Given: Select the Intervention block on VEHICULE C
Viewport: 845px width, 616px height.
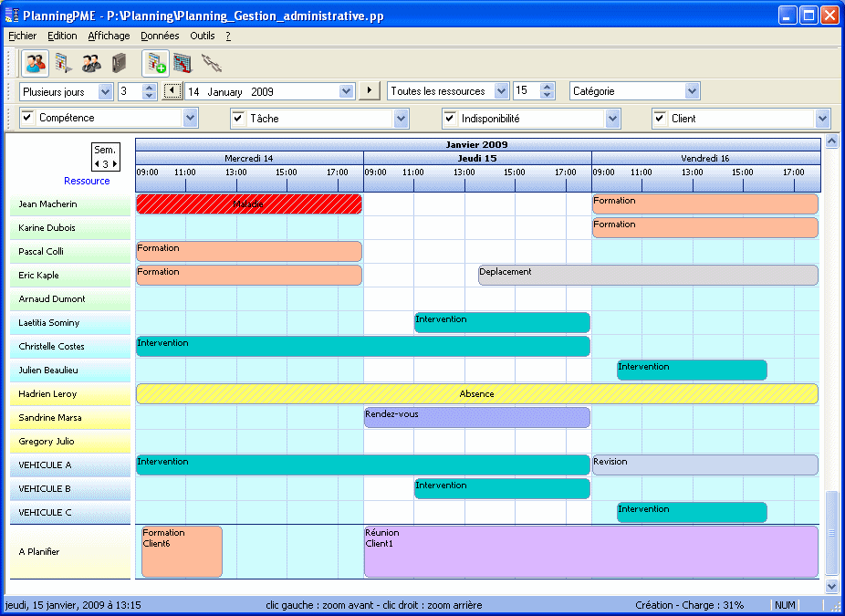Looking at the screenshot, I should click(692, 512).
